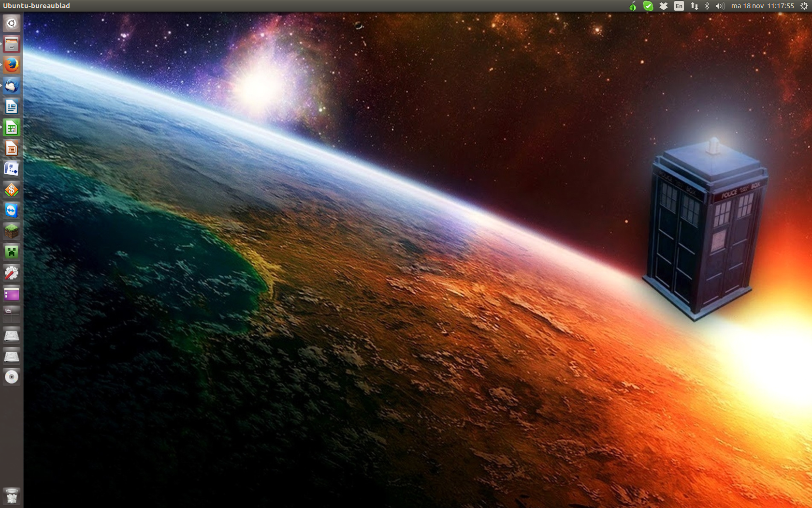Open the network connections indicator menu
This screenshot has width=812, height=508.
pos(694,6)
